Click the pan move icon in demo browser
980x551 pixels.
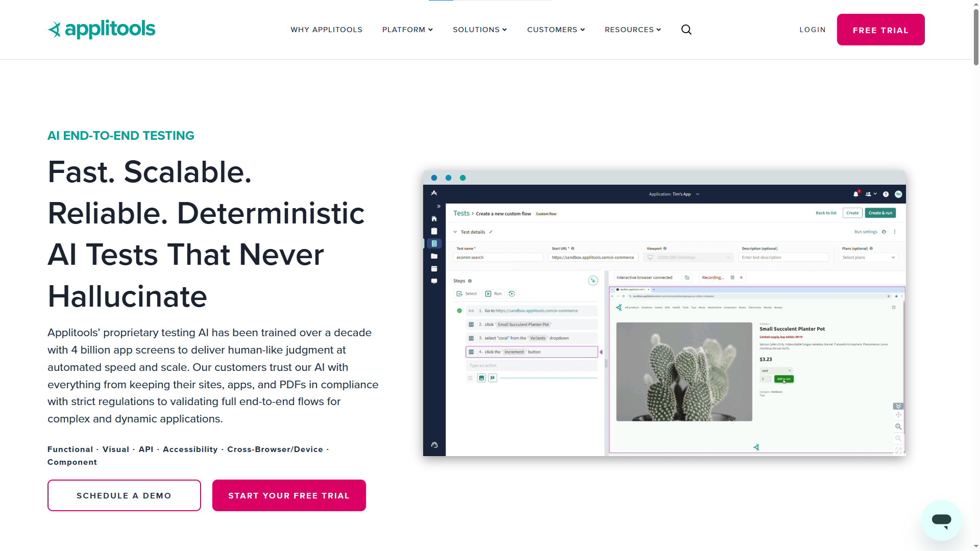tap(898, 415)
